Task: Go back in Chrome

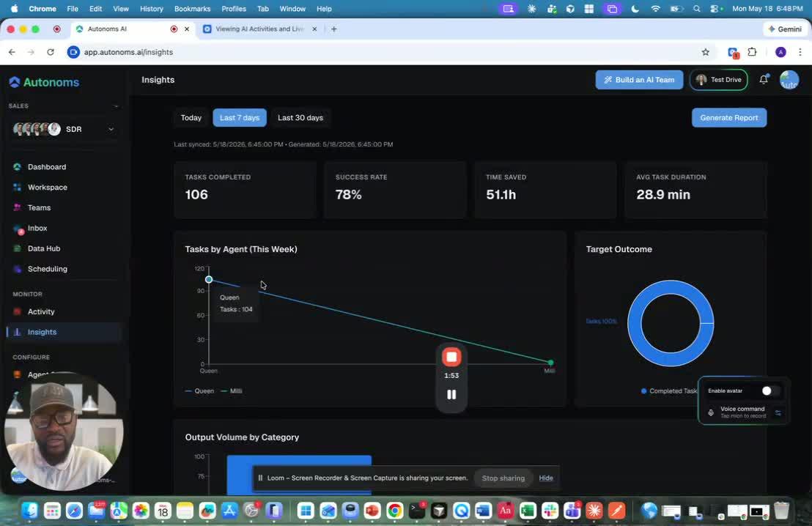Action: coord(12,52)
